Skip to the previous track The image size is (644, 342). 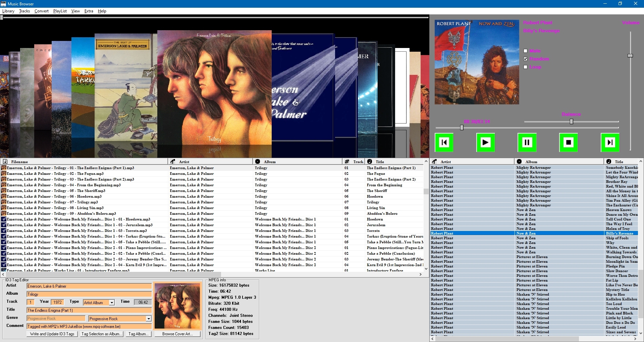444,142
